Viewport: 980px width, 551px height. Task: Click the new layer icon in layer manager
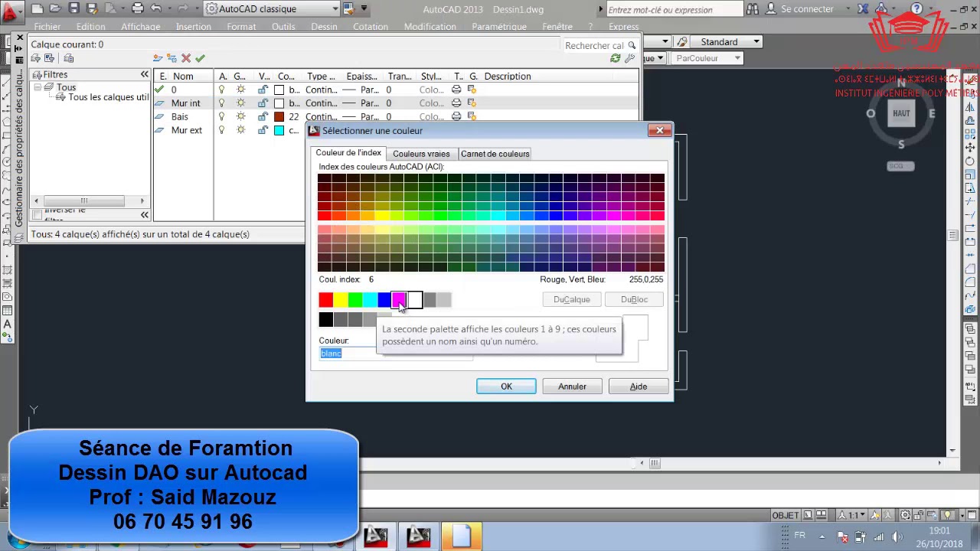pos(158,58)
